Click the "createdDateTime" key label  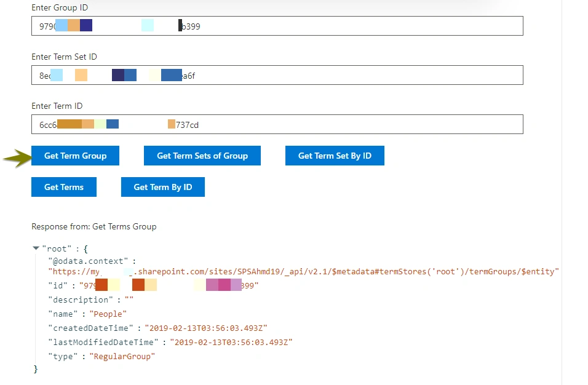point(91,328)
